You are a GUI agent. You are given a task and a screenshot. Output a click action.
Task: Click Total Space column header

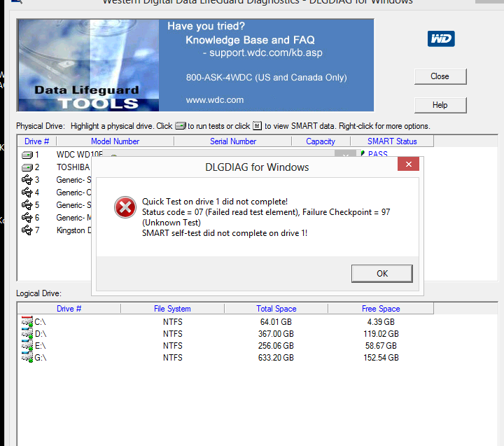point(276,309)
